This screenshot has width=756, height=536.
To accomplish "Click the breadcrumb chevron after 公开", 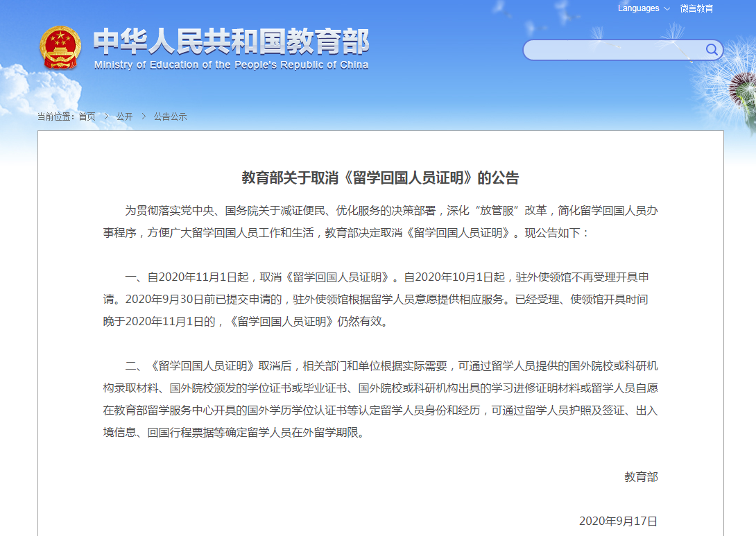I will [143, 116].
